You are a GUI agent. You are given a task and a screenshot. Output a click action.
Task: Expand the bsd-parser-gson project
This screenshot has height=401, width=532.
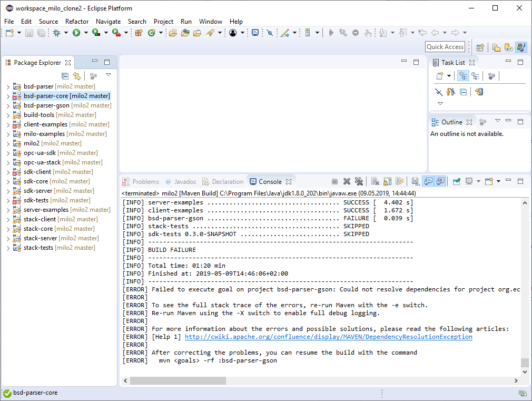click(x=8, y=105)
